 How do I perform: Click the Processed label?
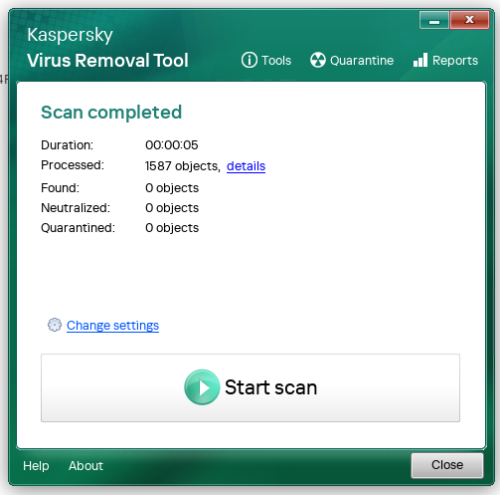point(72,165)
